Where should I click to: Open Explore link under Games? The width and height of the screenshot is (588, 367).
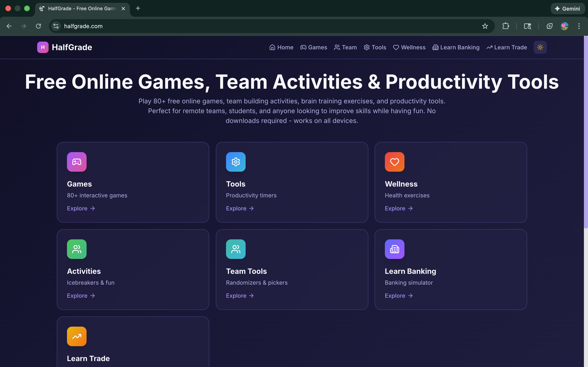click(81, 208)
